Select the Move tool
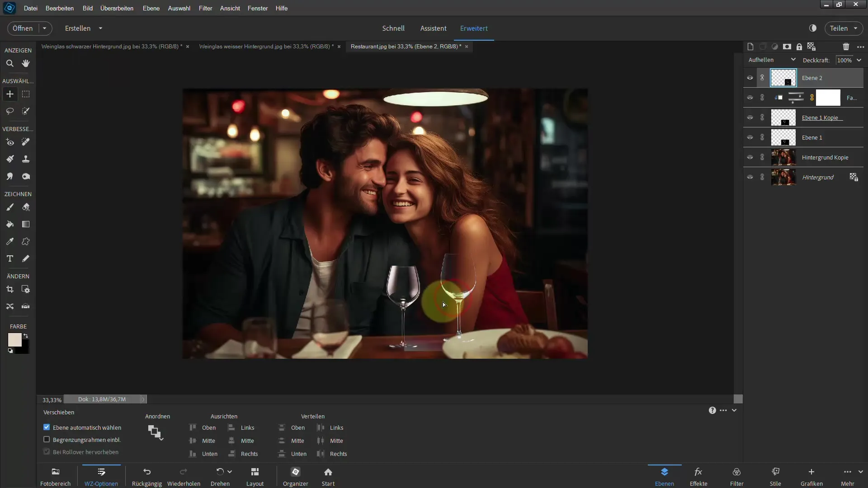868x488 pixels. pyautogui.click(x=9, y=94)
